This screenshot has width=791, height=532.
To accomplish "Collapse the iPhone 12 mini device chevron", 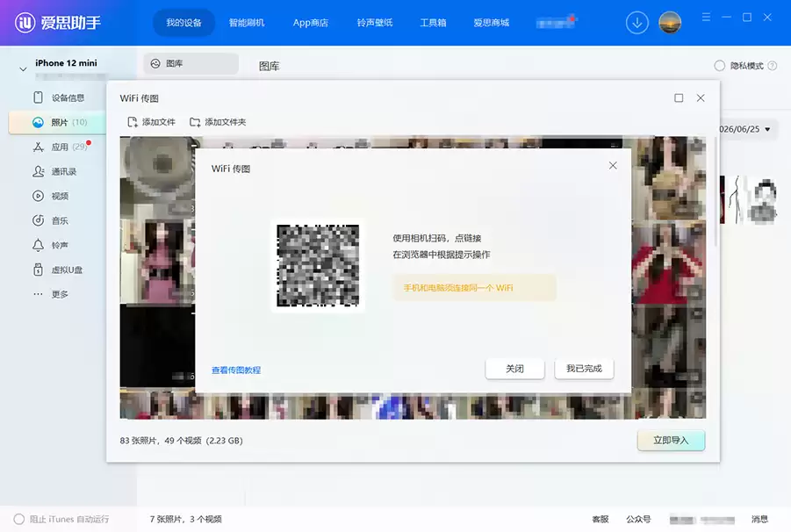I will (23, 69).
